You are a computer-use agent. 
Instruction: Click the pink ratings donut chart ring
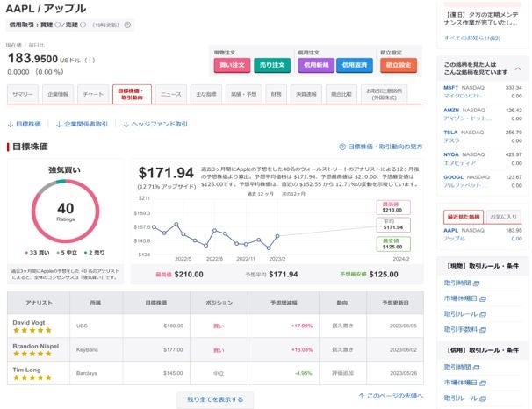click(x=35, y=211)
